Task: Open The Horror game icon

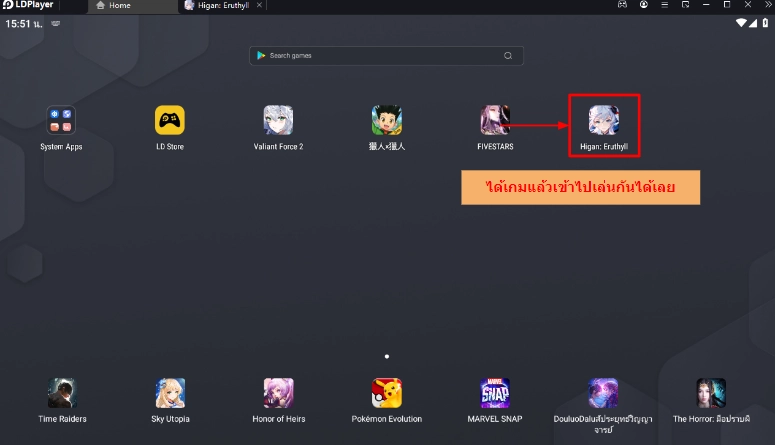Action: 711,393
